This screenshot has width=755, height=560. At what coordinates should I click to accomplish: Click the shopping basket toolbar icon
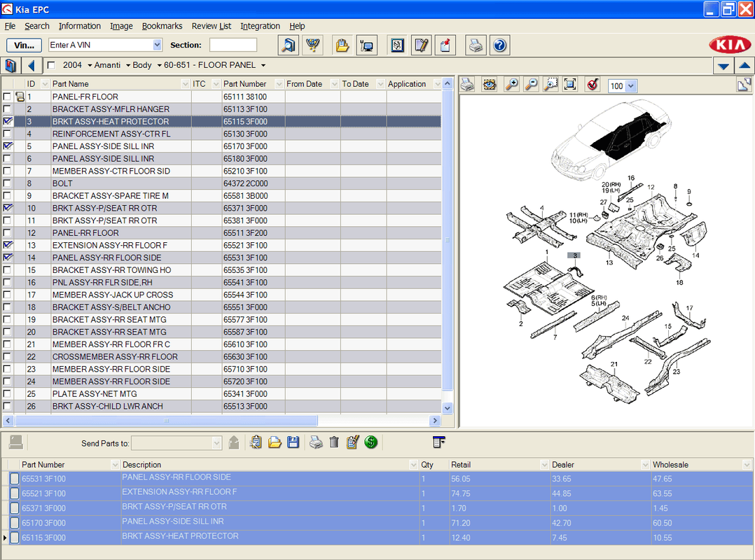(x=313, y=45)
